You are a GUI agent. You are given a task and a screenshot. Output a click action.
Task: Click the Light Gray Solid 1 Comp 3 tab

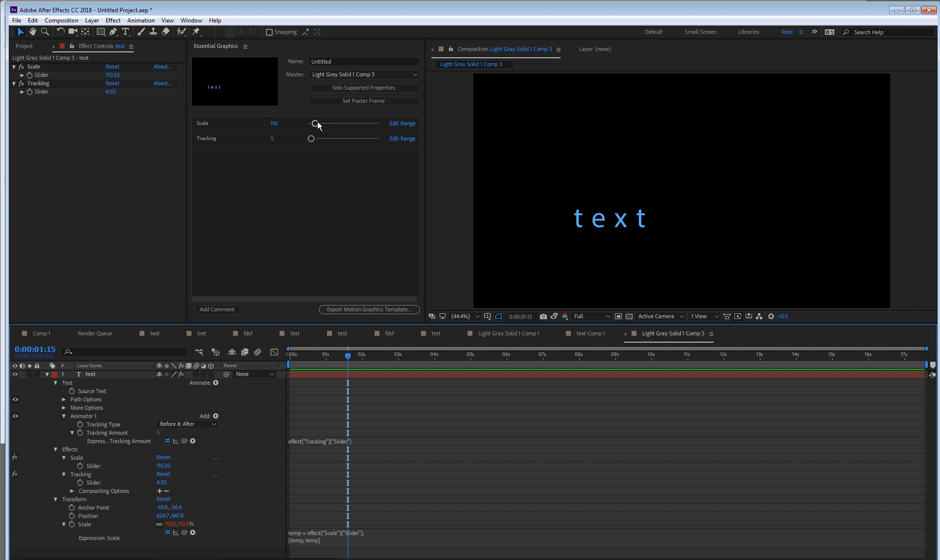672,333
